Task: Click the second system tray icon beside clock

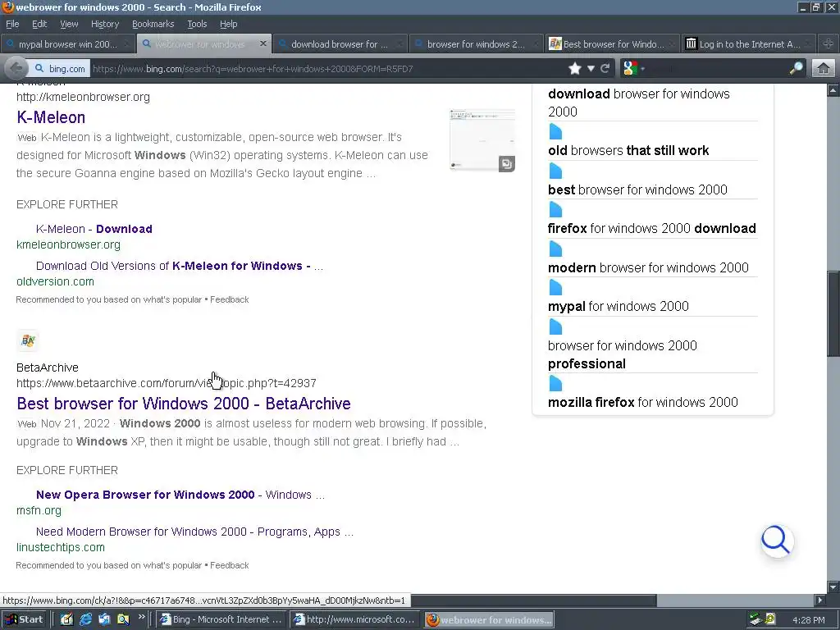Action: (770, 619)
